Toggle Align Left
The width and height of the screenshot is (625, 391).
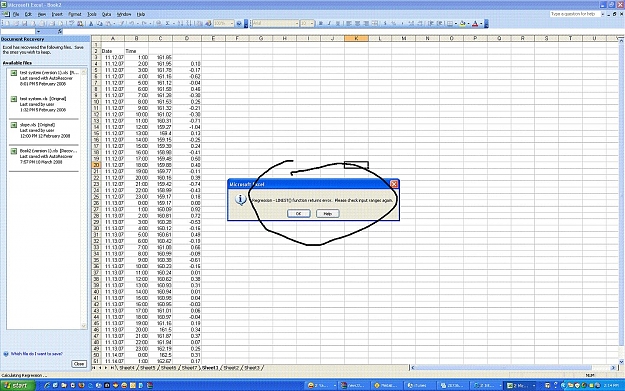click(x=349, y=24)
